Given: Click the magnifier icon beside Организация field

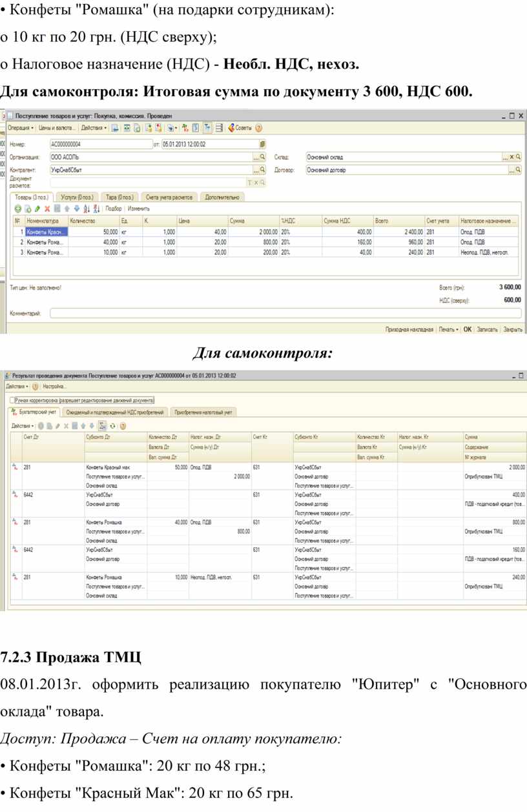Looking at the screenshot, I should pyautogui.click(x=262, y=157).
